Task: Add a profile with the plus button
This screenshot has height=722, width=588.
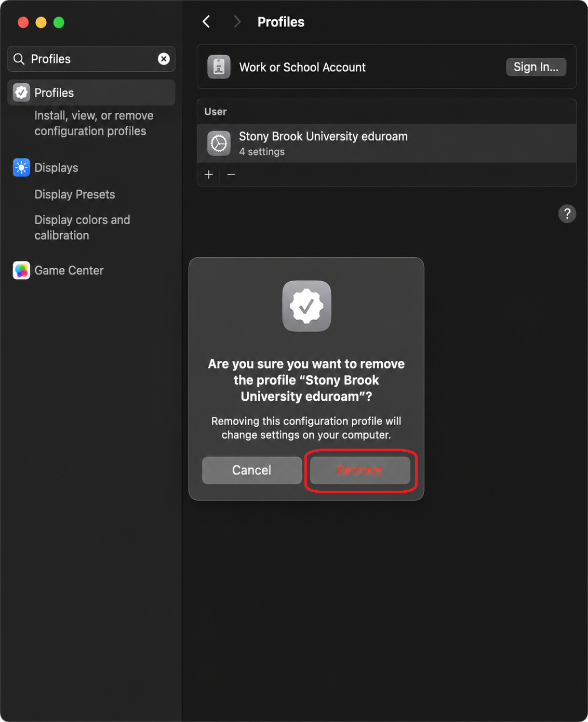Action: [x=209, y=175]
